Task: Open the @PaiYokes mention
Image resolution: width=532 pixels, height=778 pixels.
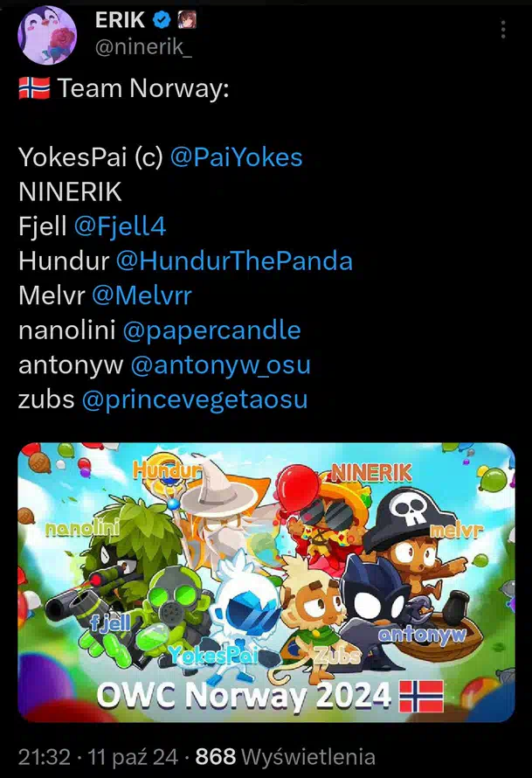Action: (237, 157)
